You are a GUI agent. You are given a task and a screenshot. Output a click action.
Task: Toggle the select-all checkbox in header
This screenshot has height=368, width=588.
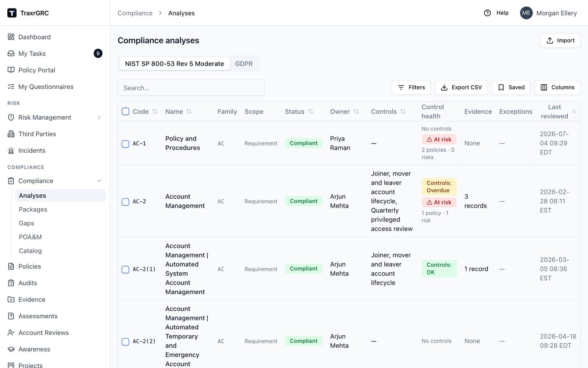click(125, 112)
